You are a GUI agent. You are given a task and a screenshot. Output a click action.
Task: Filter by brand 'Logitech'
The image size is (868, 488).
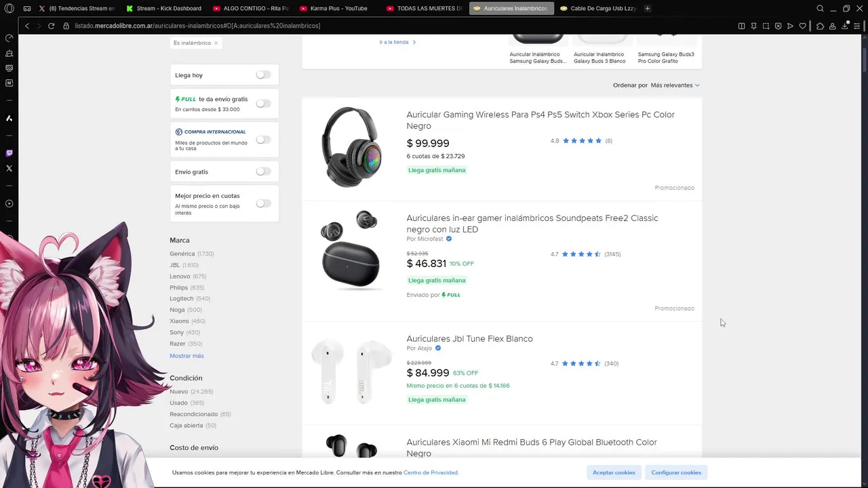181,299
